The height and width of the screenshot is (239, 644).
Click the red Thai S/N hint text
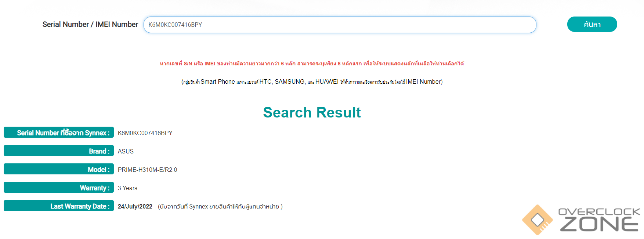(x=312, y=64)
